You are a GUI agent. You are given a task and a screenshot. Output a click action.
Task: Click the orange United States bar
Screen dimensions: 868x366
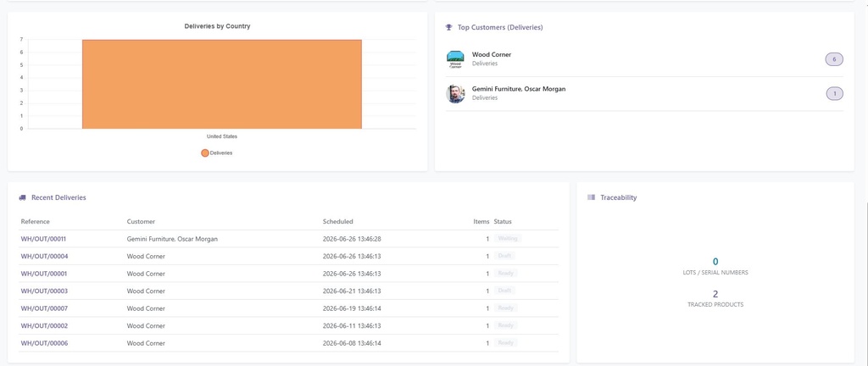221,84
